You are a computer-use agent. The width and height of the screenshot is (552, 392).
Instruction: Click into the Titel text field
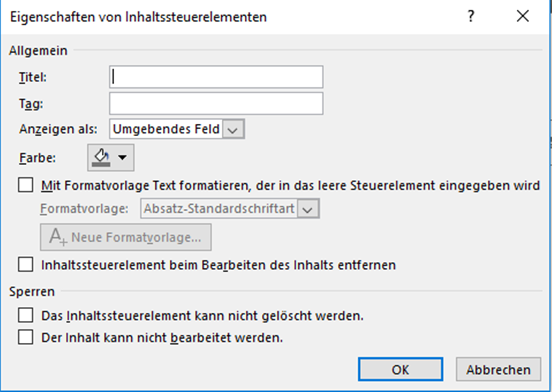[x=216, y=77]
